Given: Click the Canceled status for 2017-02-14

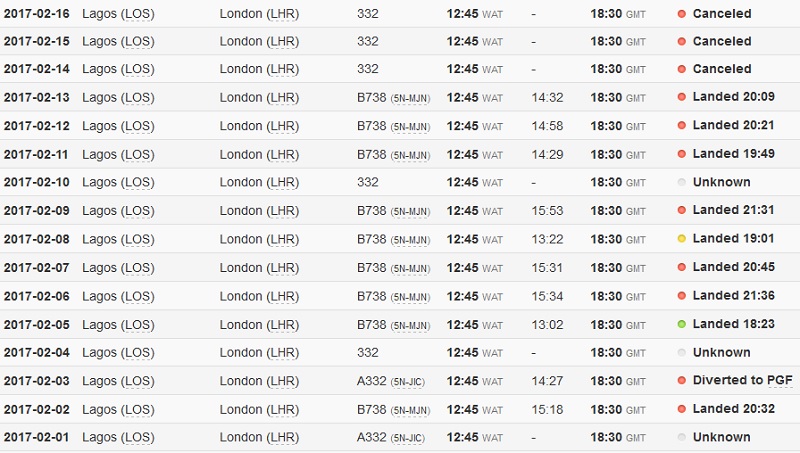Looking at the screenshot, I should (721, 69).
